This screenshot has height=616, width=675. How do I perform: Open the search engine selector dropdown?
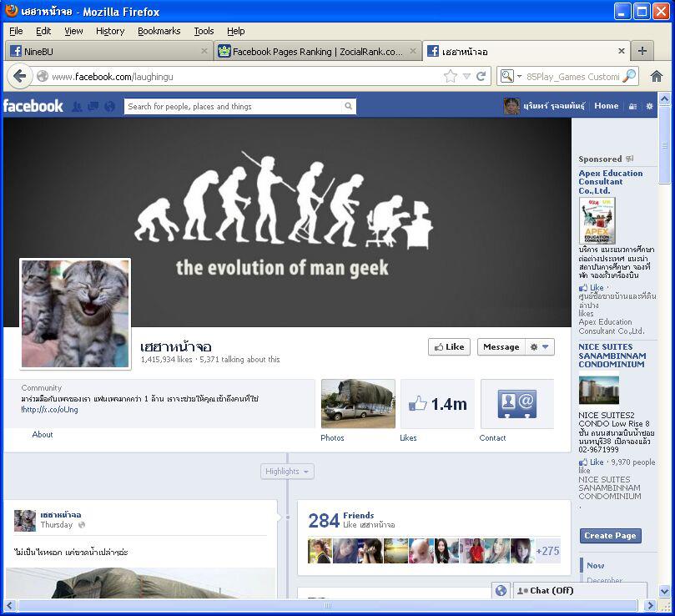[x=508, y=76]
